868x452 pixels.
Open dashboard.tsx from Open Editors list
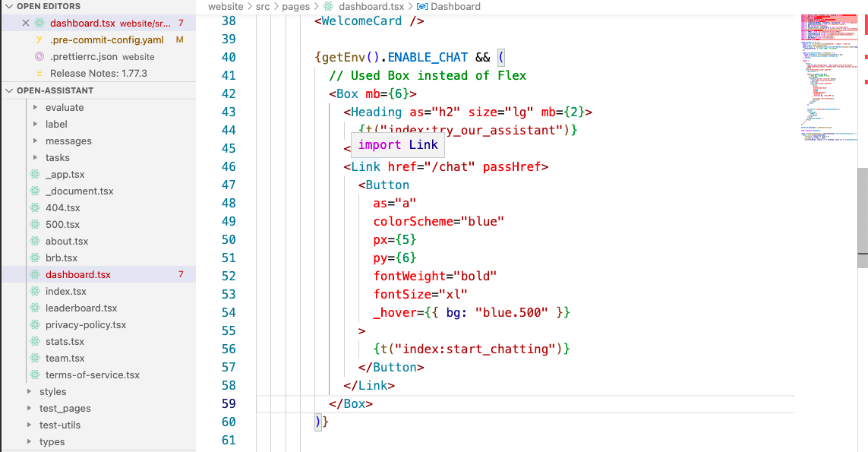tap(83, 24)
